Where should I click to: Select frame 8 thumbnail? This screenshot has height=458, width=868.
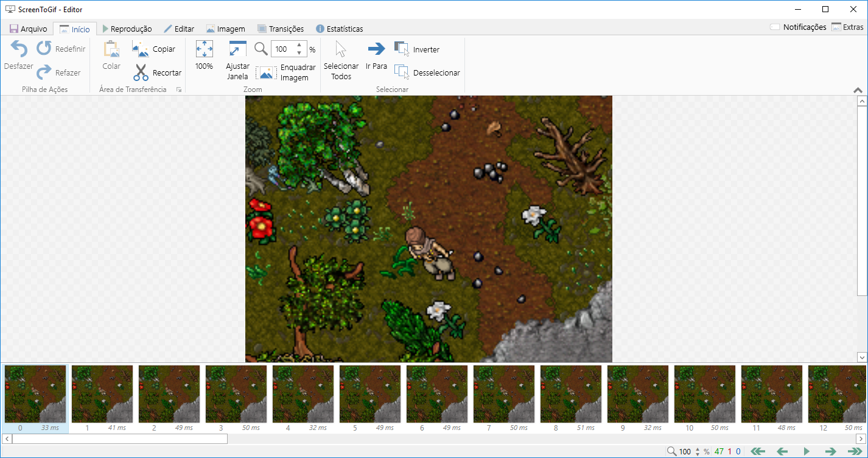click(571, 394)
